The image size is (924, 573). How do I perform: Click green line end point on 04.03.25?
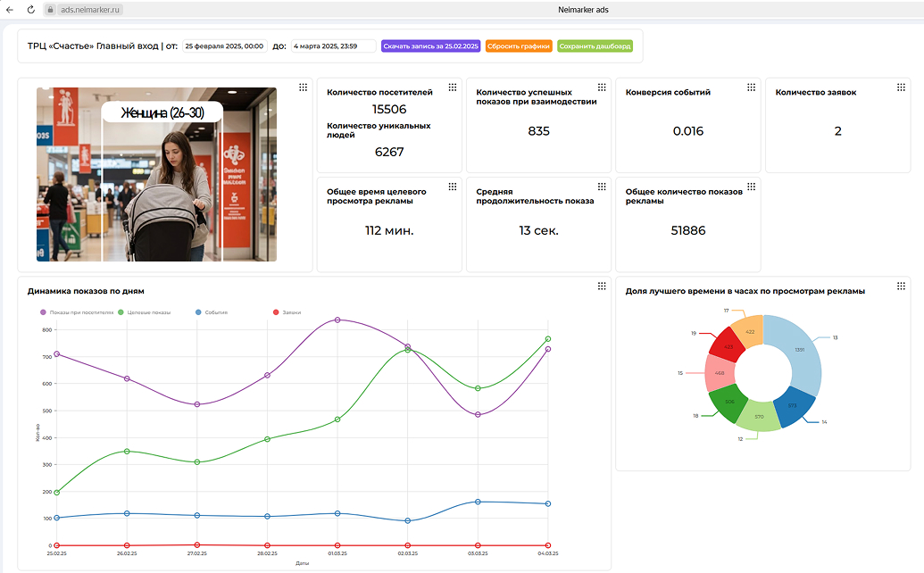pos(548,338)
